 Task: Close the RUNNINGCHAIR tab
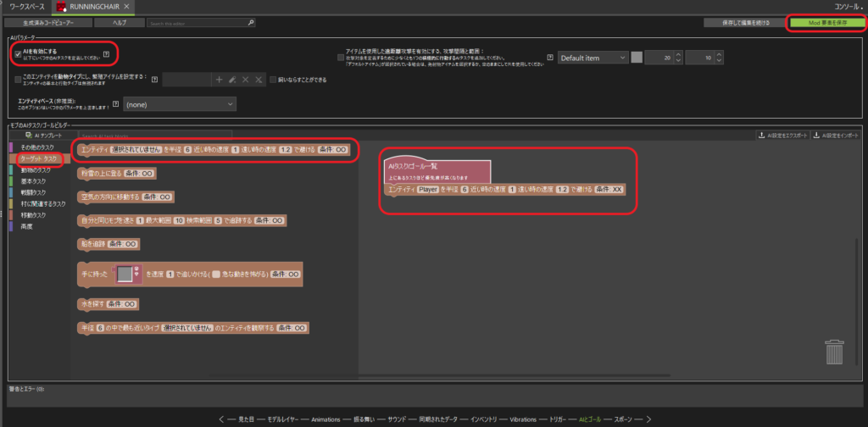125,7
